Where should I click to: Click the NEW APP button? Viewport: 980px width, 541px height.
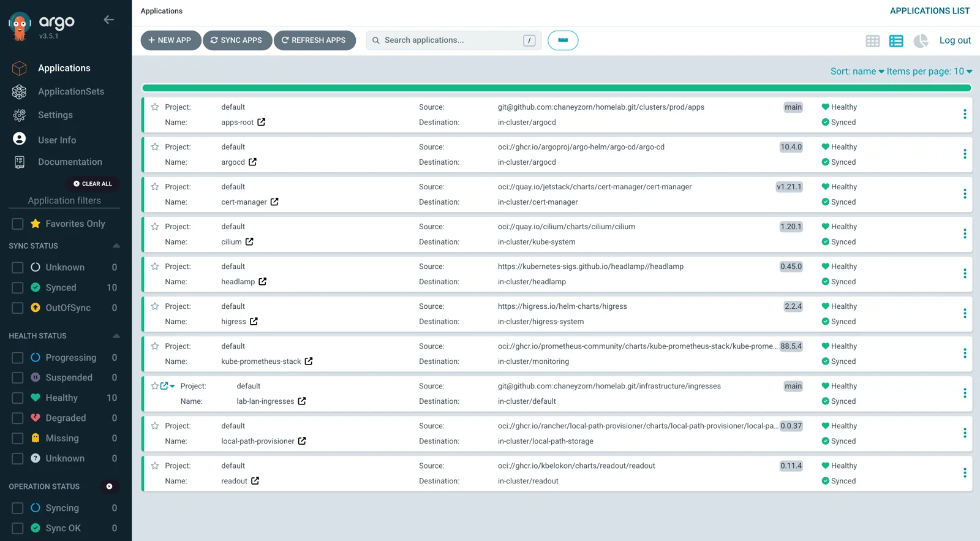170,40
